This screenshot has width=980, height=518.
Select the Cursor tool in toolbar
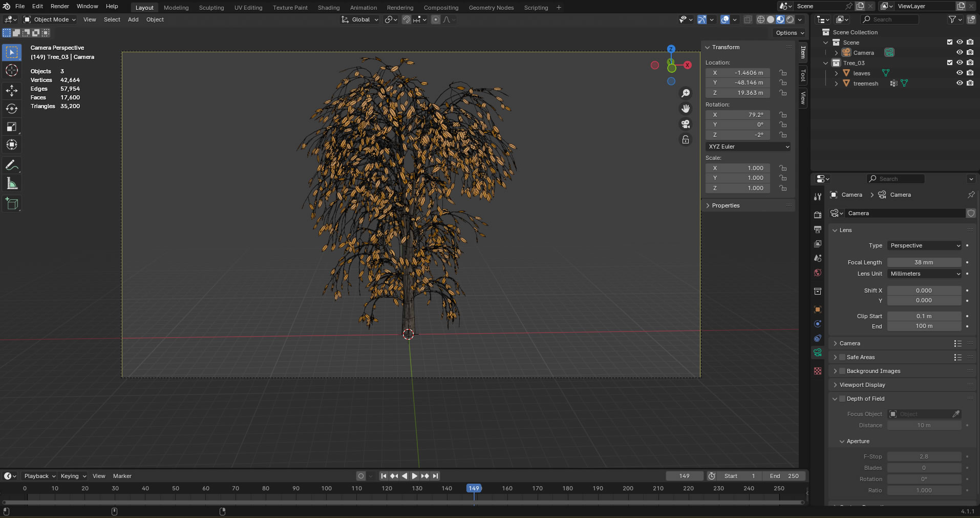[x=12, y=71]
